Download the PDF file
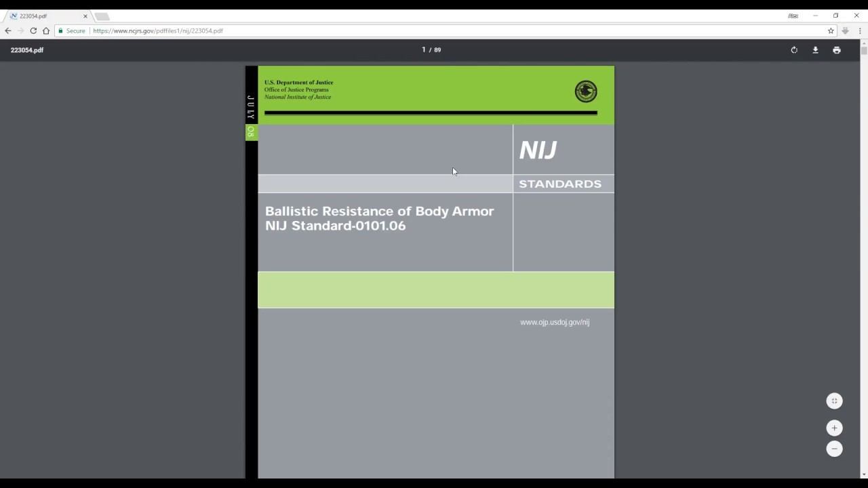Screen dimensions: 868x488 815,50
